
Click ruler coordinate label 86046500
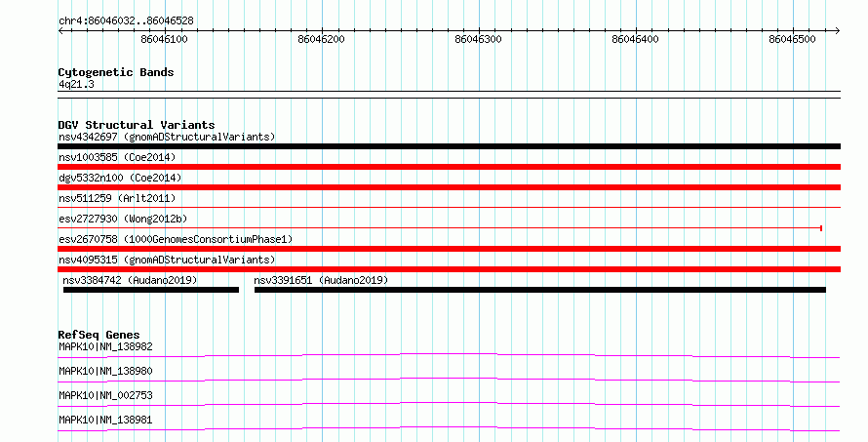click(792, 39)
